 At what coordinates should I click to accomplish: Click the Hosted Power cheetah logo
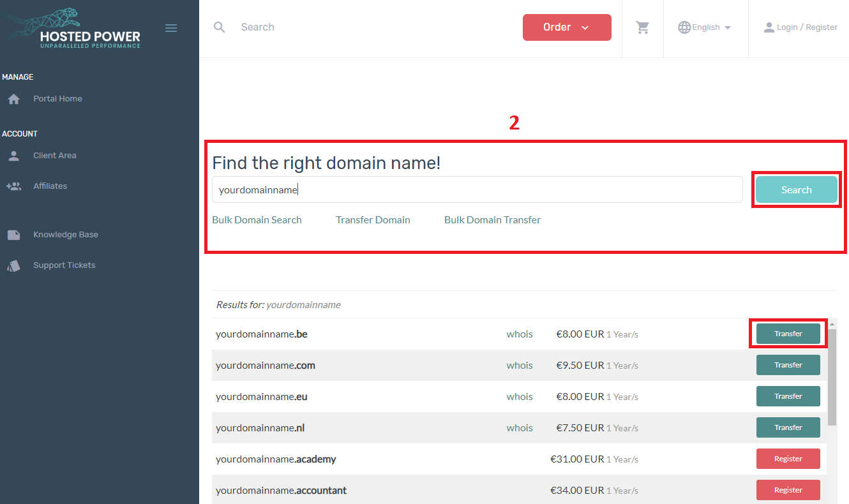(75, 28)
